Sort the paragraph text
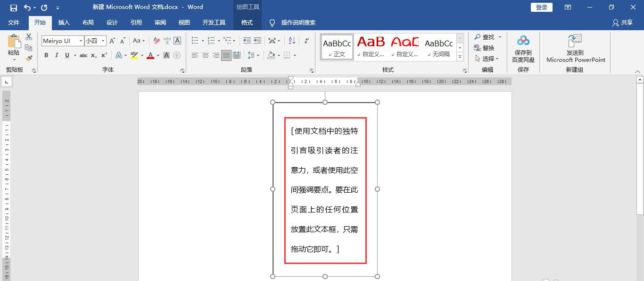The width and height of the screenshot is (644, 281). pyautogui.click(x=291, y=41)
